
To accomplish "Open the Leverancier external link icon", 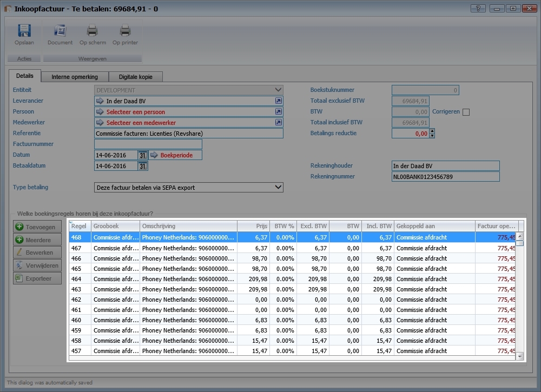I will (x=278, y=101).
